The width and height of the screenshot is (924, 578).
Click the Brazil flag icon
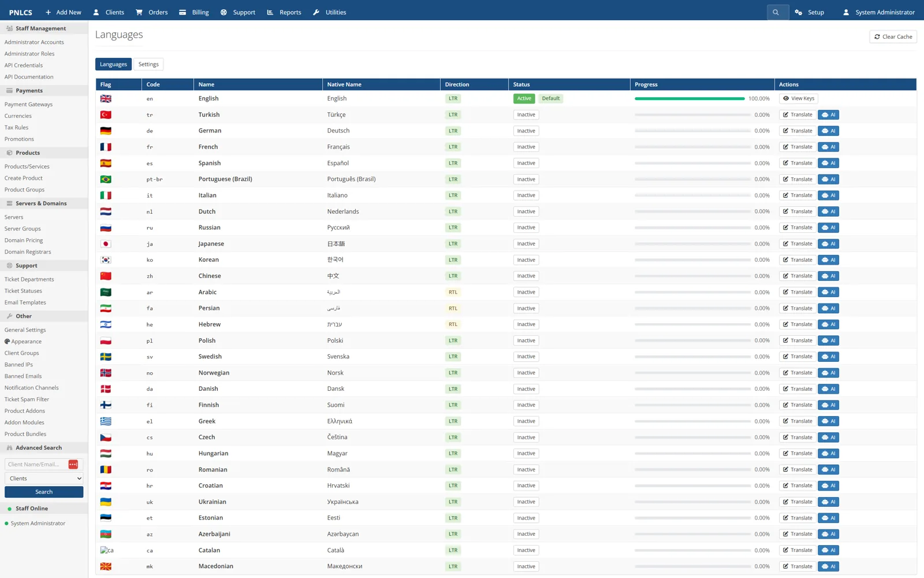[106, 179]
